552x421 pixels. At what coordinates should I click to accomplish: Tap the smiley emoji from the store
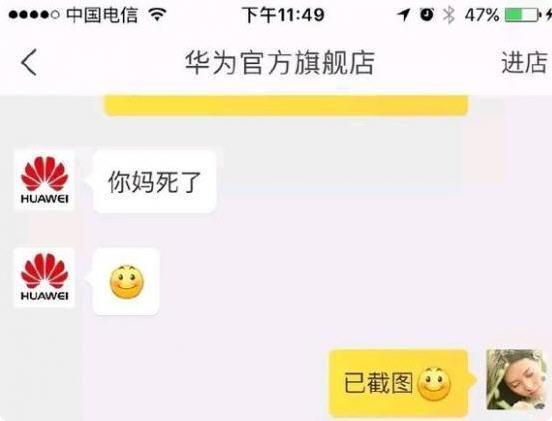pyautogui.click(x=127, y=282)
